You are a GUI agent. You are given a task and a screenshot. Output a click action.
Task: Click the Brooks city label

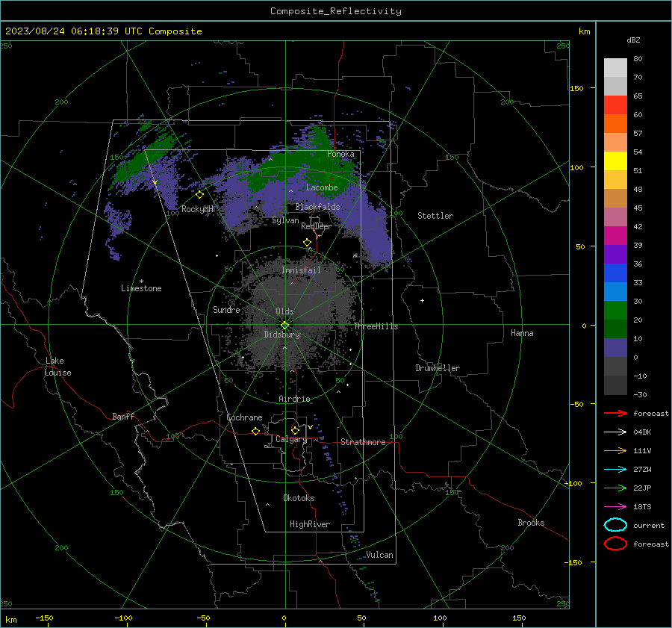(x=531, y=523)
